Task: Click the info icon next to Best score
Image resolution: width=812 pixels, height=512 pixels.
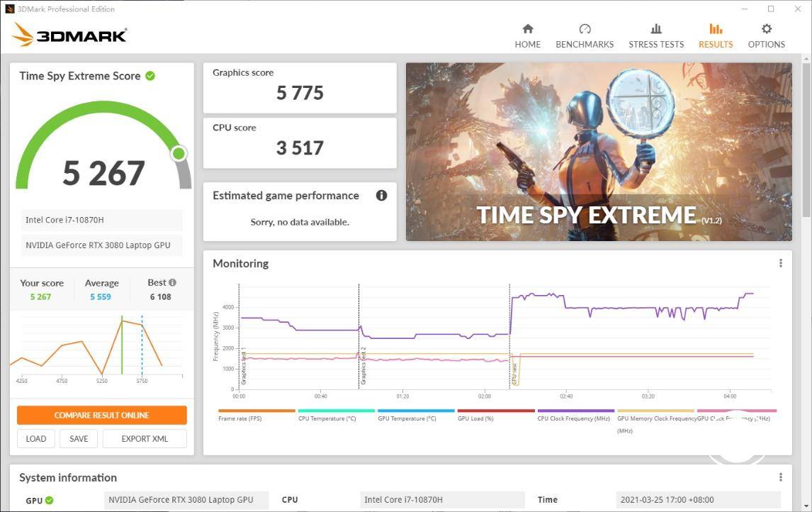Action: [x=172, y=282]
